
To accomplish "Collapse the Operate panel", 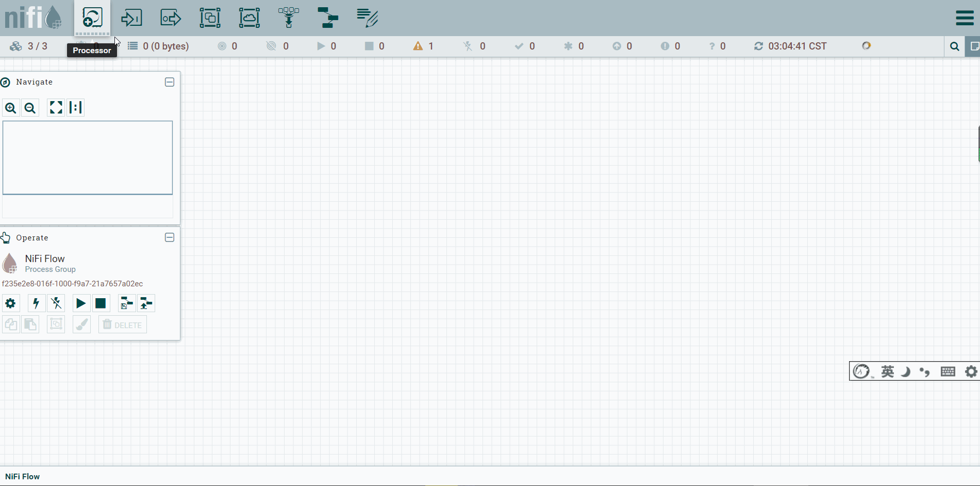I will click(170, 237).
